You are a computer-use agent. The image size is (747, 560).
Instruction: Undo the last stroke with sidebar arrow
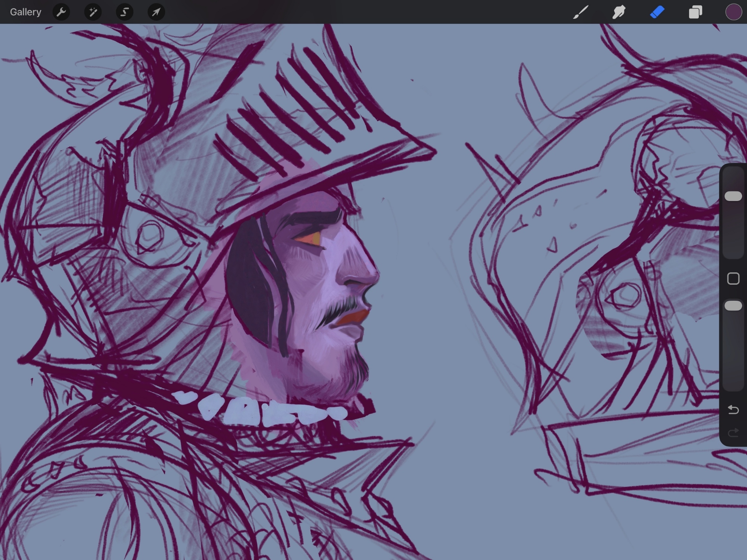pyautogui.click(x=733, y=410)
